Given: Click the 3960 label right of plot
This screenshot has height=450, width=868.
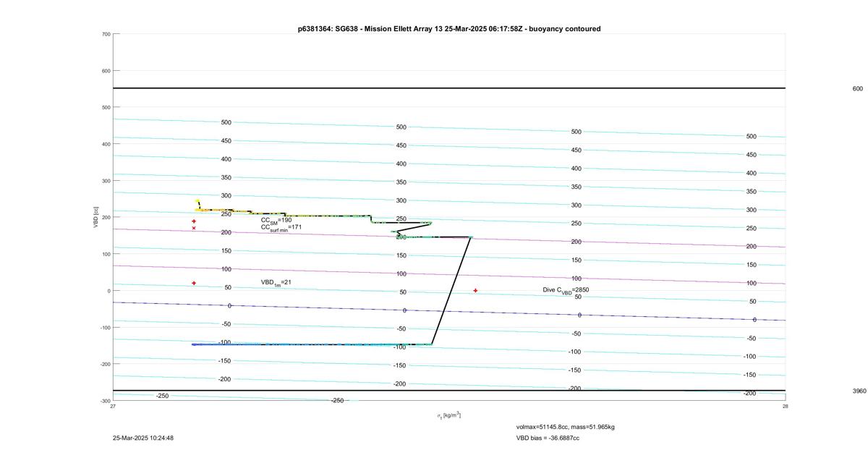Looking at the screenshot, I should (x=859, y=391).
